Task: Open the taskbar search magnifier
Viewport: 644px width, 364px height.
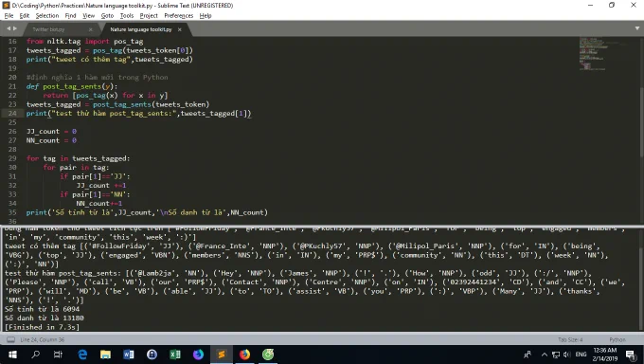Action: [35, 355]
